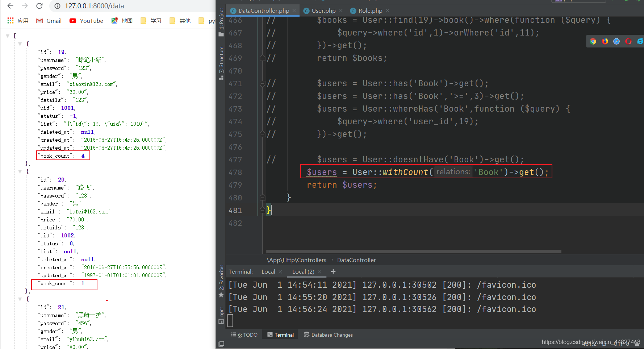Click the withCount method in line 478
This screenshot has height=349, width=644.
tap(405, 172)
